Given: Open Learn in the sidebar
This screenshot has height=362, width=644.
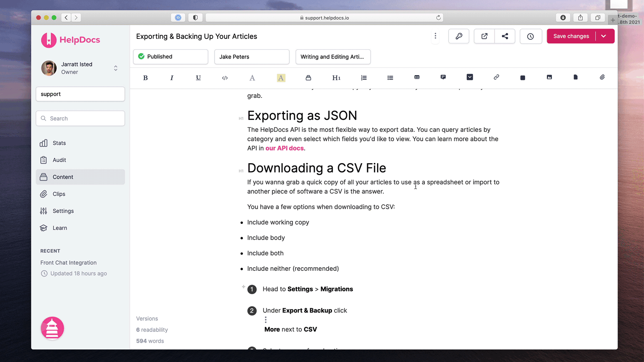Looking at the screenshot, I should (80, 228).
